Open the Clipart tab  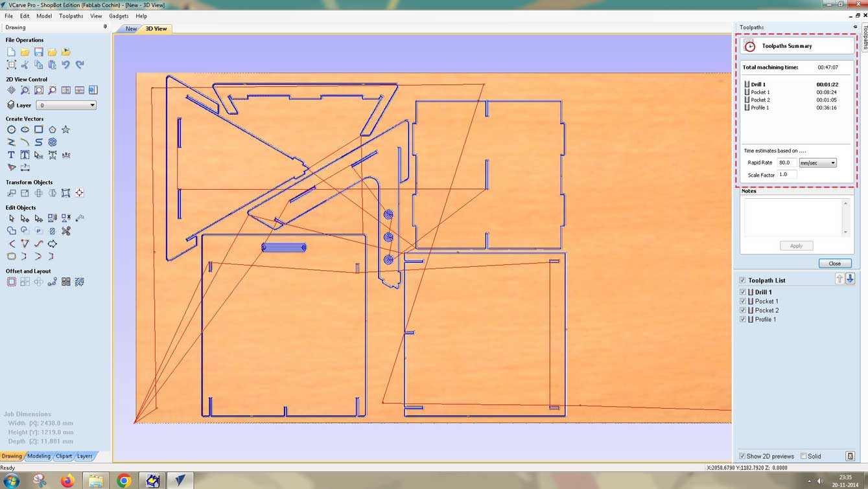[x=64, y=456]
